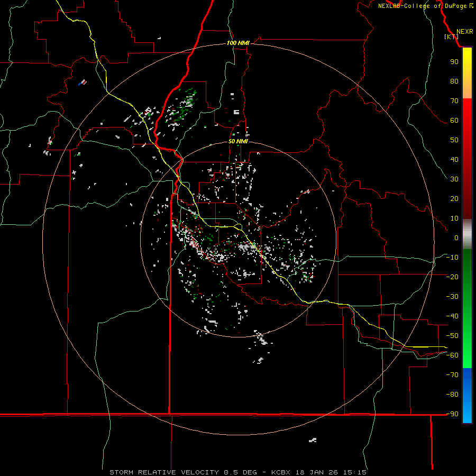Click the -60 value on velocity scale
The image size is (476, 476).
pyautogui.click(x=452, y=355)
